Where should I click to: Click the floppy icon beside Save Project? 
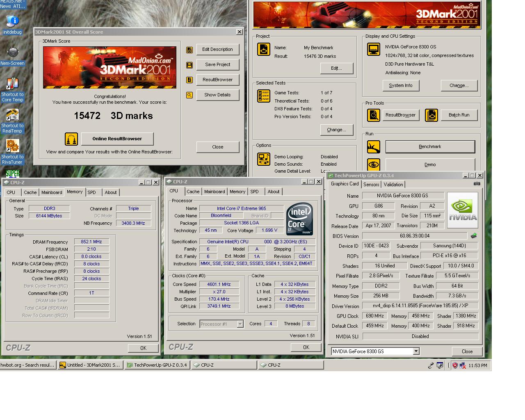tap(189, 65)
